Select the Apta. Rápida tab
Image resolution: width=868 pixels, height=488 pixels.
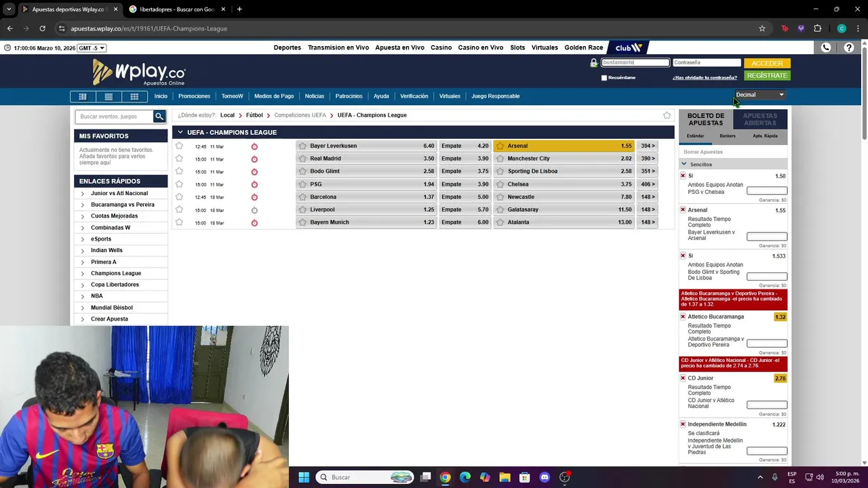765,136
